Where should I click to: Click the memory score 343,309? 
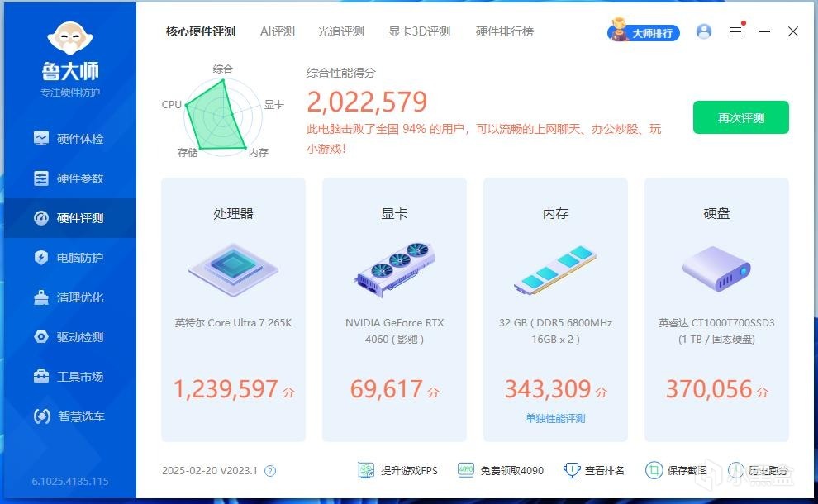click(x=548, y=389)
